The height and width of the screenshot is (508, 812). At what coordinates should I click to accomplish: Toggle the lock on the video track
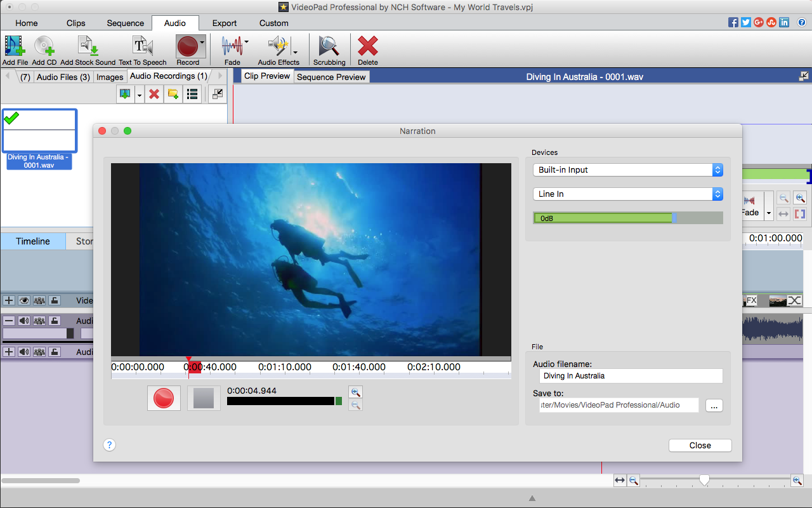click(x=55, y=300)
